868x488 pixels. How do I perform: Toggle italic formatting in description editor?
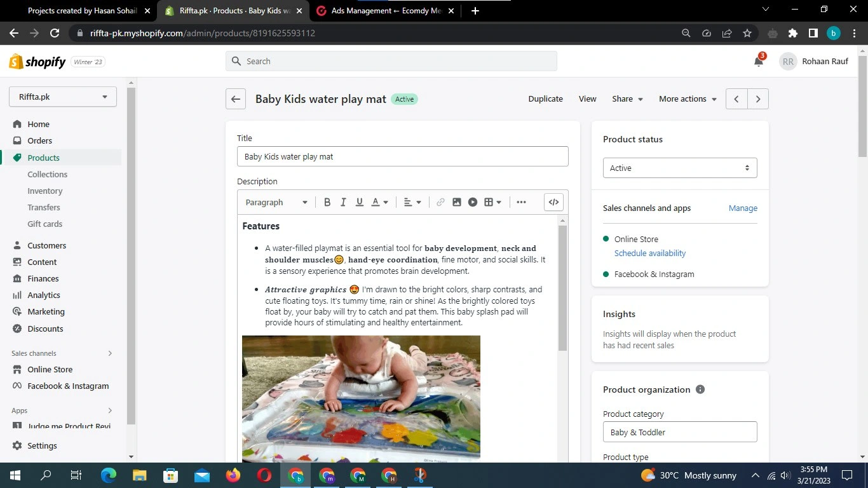click(x=343, y=202)
